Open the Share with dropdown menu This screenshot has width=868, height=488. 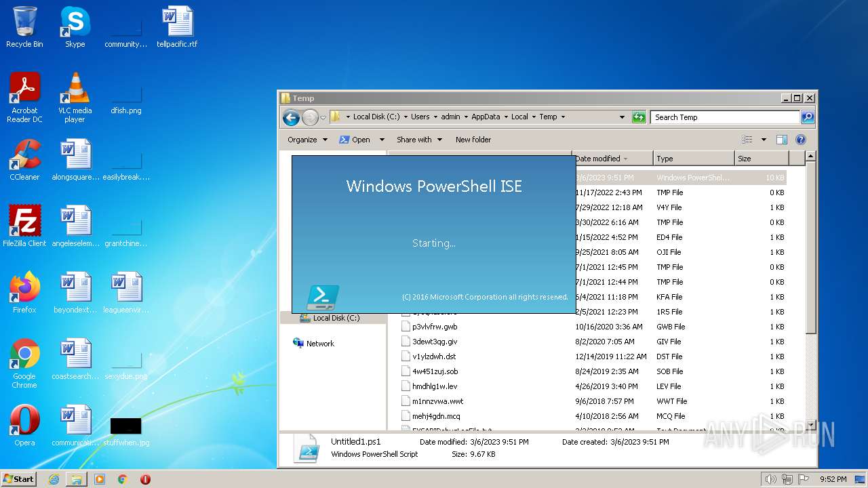[x=419, y=140]
